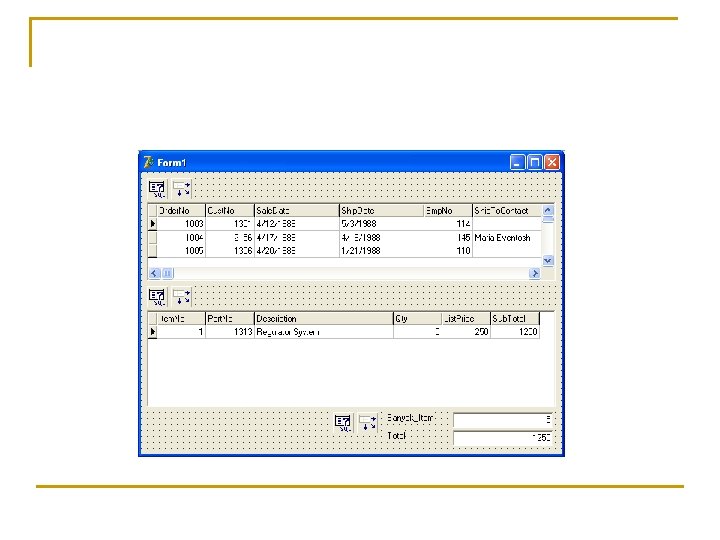This screenshot has height=540, width=720.
Task: Click the orders grid scroll up arrow
Action: (548, 210)
